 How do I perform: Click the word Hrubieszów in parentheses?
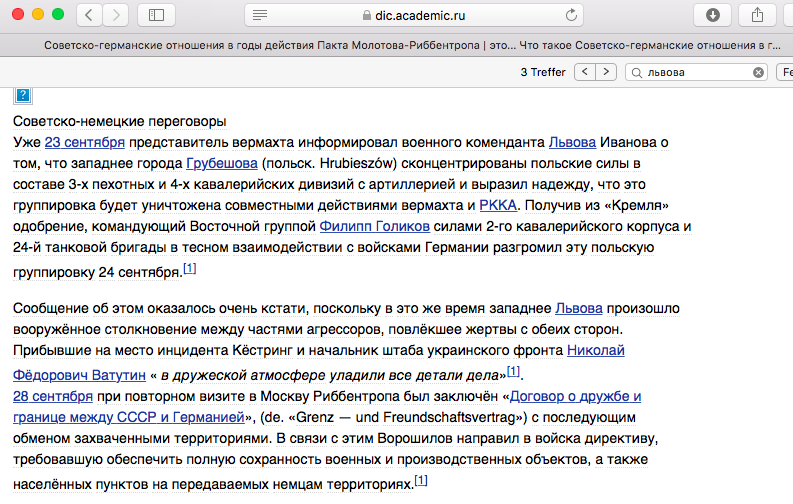[358, 164]
